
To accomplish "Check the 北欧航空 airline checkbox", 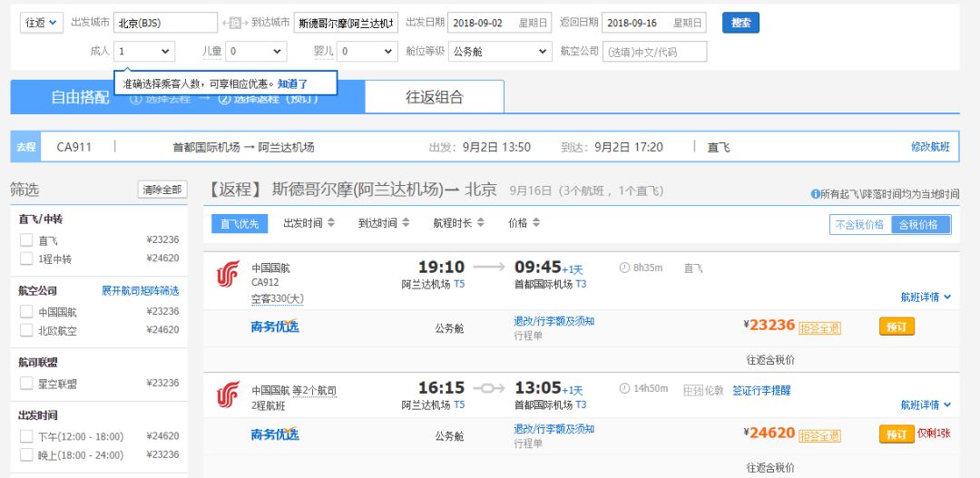I will point(26,330).
